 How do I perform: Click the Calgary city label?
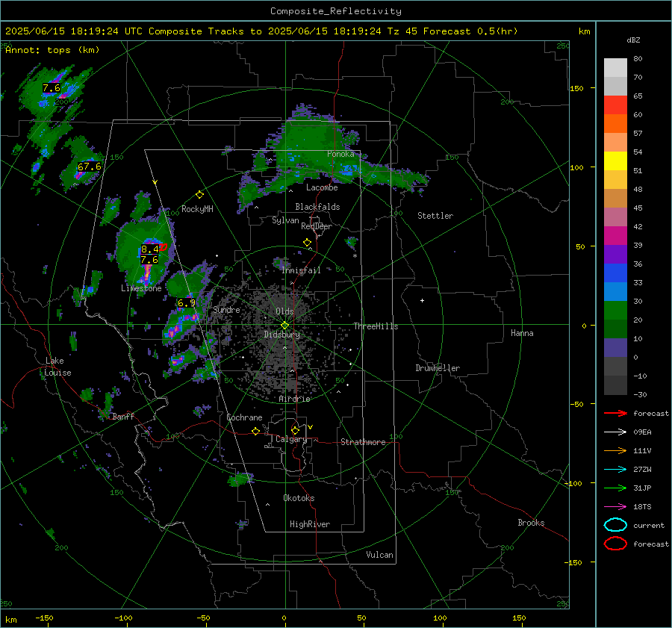click(x=291, y=439)
